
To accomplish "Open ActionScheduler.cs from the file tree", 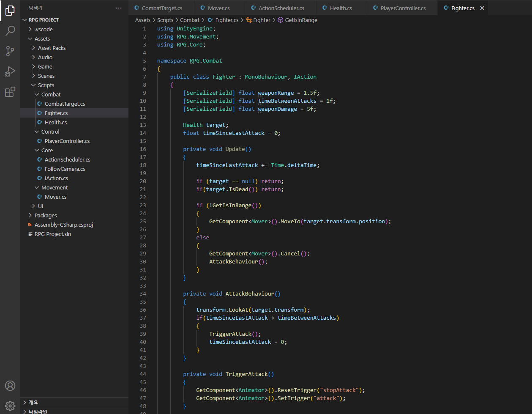I will coord(67,159).
